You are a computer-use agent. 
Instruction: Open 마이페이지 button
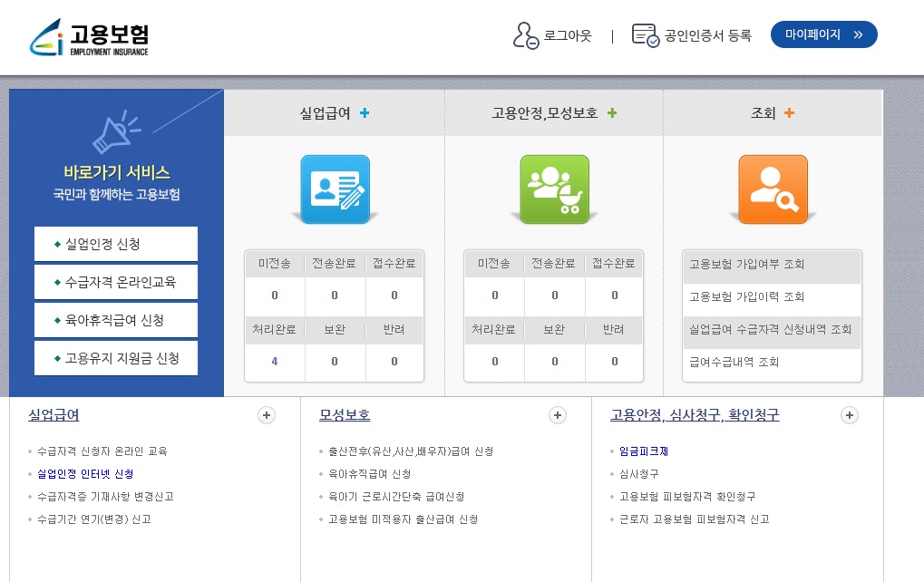tap(824, 34)
